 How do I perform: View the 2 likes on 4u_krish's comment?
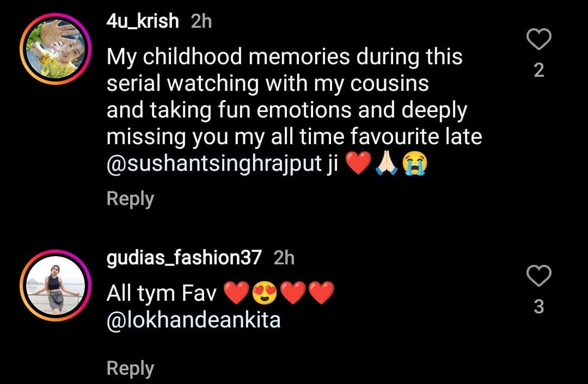point(539,70)
